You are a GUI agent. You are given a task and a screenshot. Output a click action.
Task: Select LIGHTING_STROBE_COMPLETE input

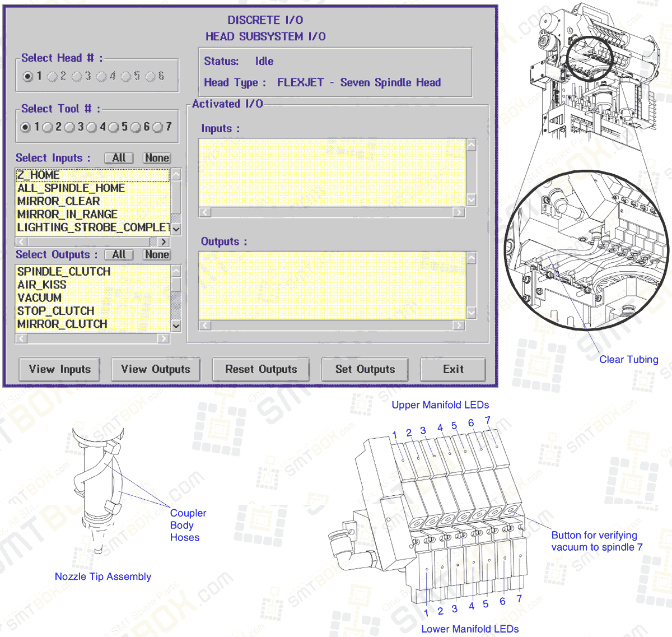[78, 227]
